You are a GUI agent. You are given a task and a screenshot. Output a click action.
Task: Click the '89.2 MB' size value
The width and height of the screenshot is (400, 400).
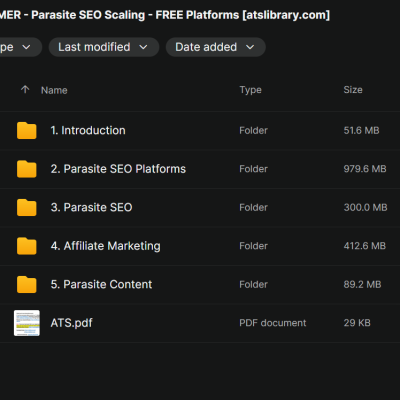[362, 284]
